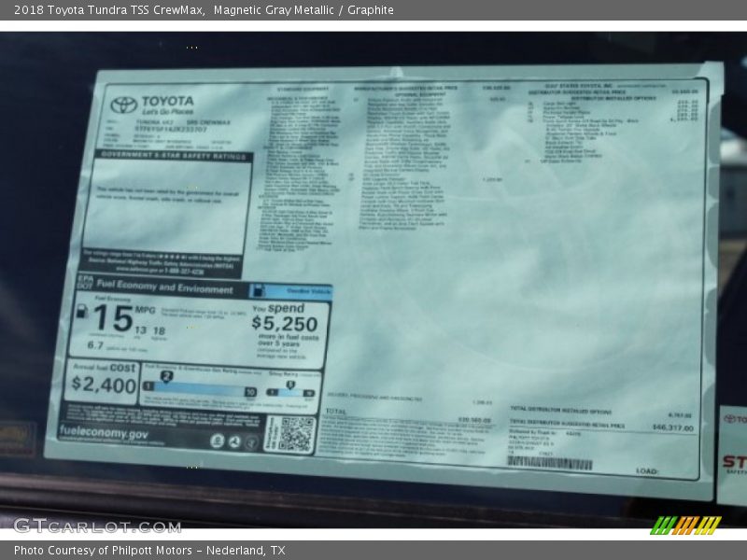
Task: Click the TOYOTA wordmark text
Action: [168, 101]
